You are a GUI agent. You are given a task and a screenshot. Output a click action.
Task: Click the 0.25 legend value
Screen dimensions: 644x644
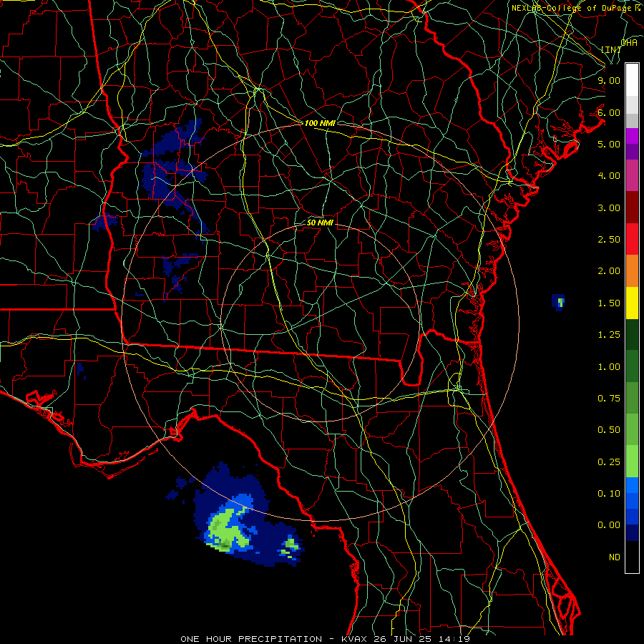click(x=609, y=462)
